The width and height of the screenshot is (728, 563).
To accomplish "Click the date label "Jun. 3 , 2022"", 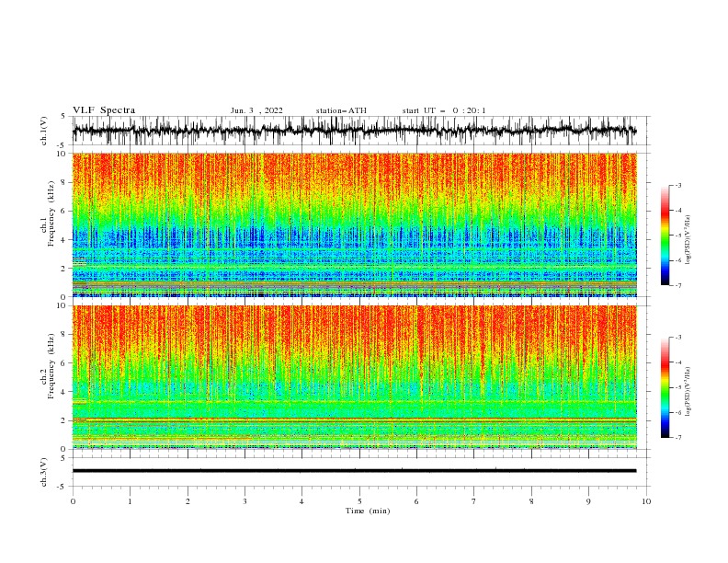I will 256,110.
